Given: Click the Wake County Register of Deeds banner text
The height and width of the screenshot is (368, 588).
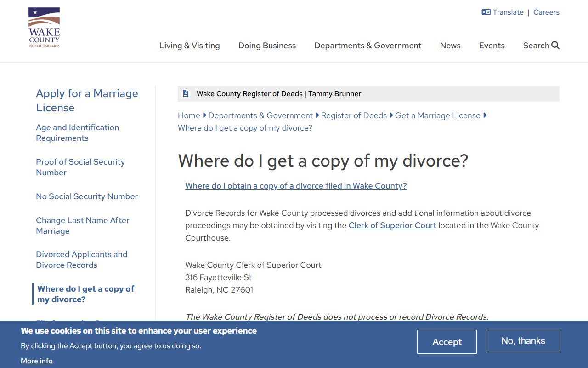Looking at the screenshot, I should coord(279,94).
